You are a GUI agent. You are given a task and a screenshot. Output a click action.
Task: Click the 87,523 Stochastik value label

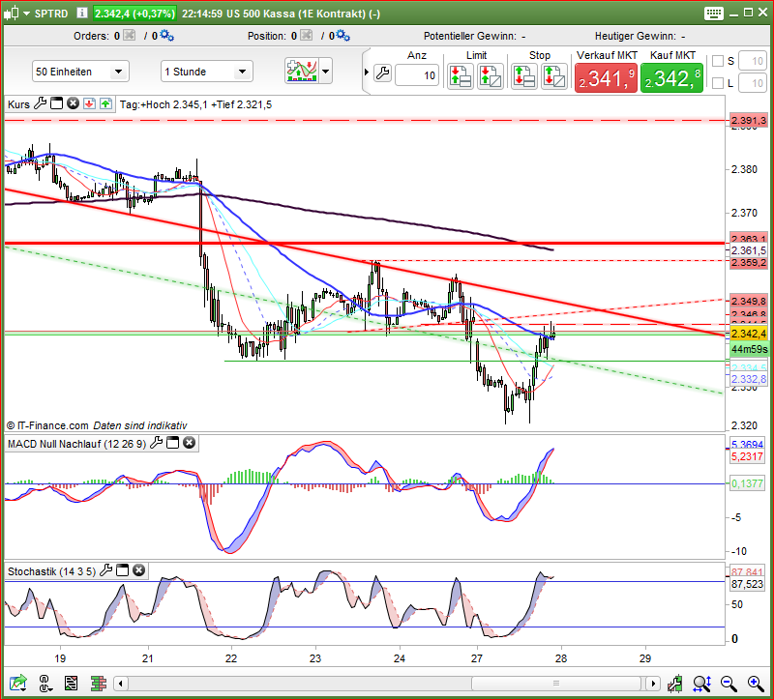click(x=747, y=584)
